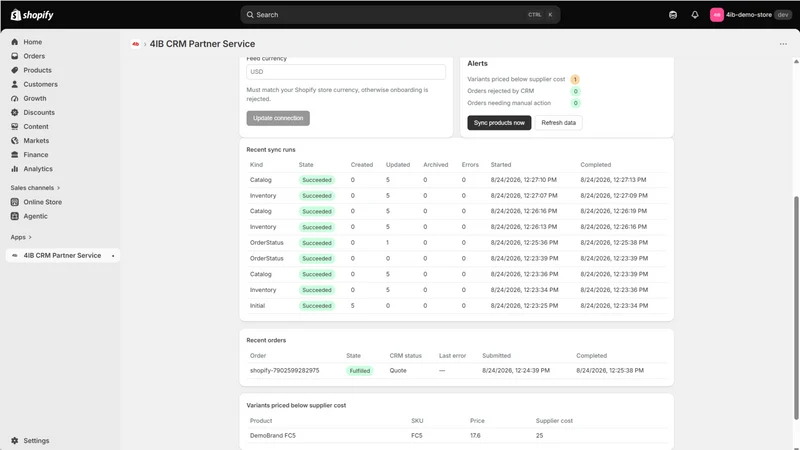The height and width of the screenshot is (450, 800).
Task: Open Markets in sidebar
Action: pyautogui.click(x=36, y=140)
